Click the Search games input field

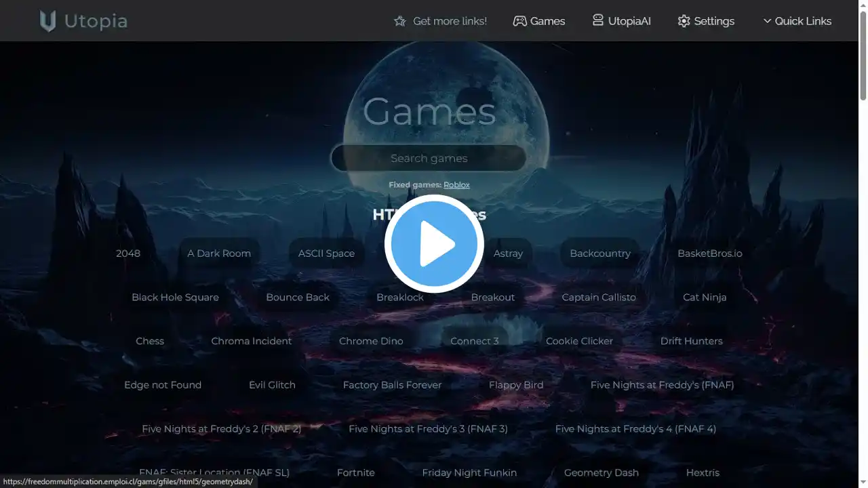(x=429, y=158)
